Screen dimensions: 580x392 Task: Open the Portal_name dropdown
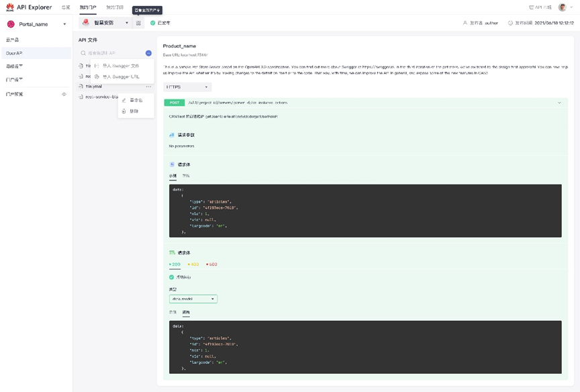pyautogui.click(x=64, y=24)
